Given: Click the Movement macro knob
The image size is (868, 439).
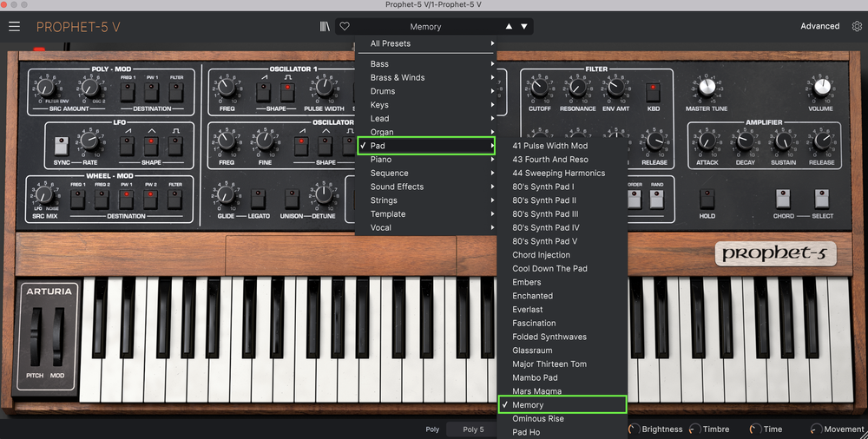Looking at the screenshot, I should coord(815,429).
